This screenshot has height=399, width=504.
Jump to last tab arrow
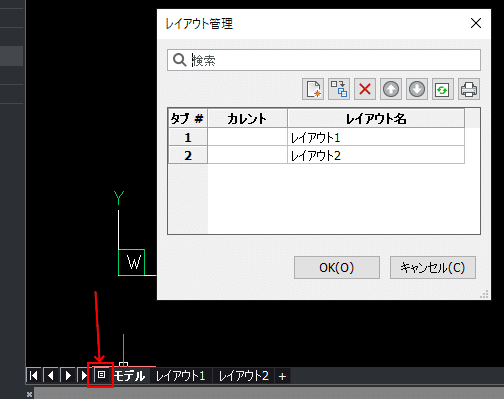[83, 376]
